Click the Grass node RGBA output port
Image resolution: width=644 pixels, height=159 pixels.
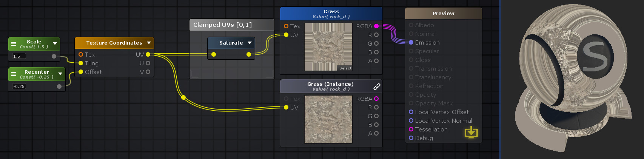pos(376,26)
